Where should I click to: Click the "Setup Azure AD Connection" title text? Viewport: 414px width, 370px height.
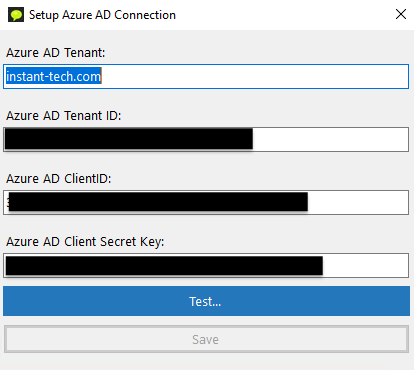tap(102, 15)
